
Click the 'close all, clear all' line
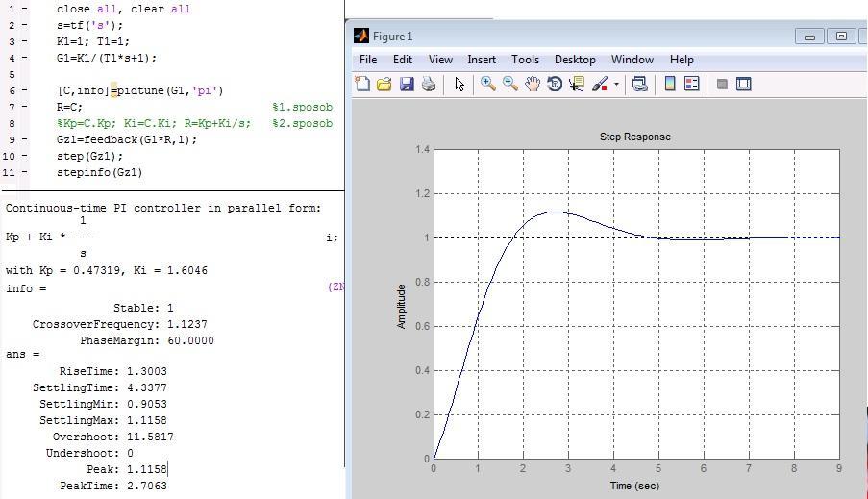pos(123,9)
